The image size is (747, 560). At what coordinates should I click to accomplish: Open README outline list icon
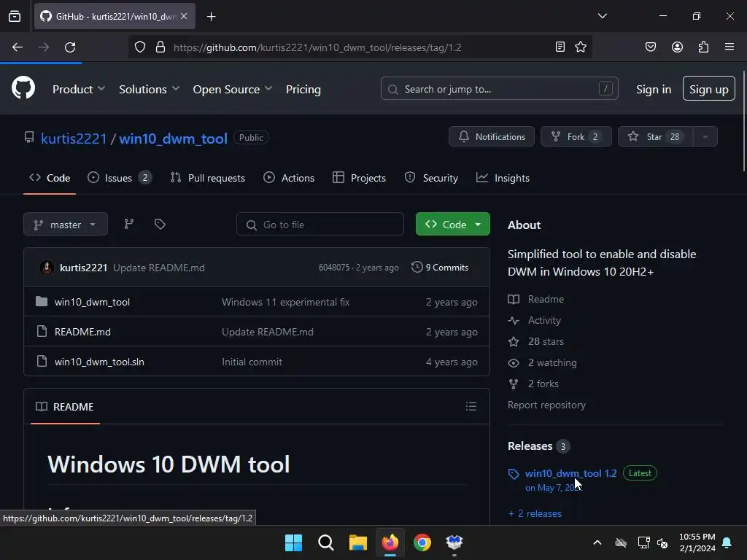click(x=471, y=406)
